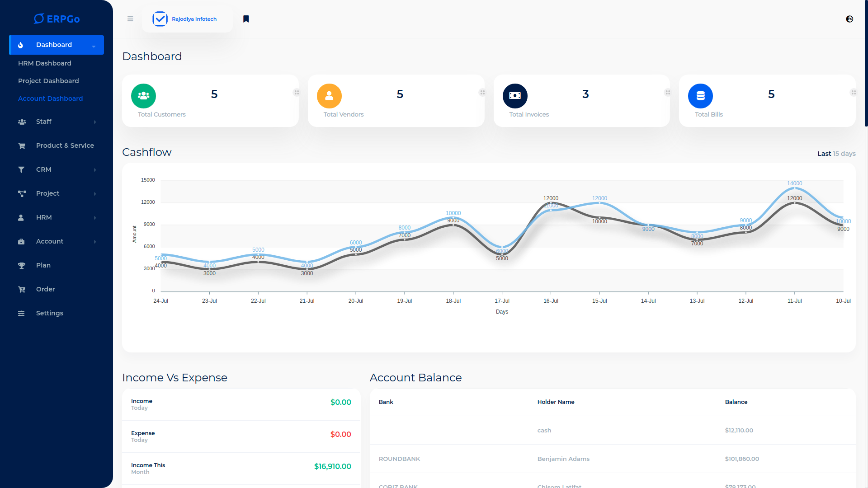The height and width of the screenshot is (488, 868).
Task: Select the Settings icon in the sidebar
Action: (21, 313)
